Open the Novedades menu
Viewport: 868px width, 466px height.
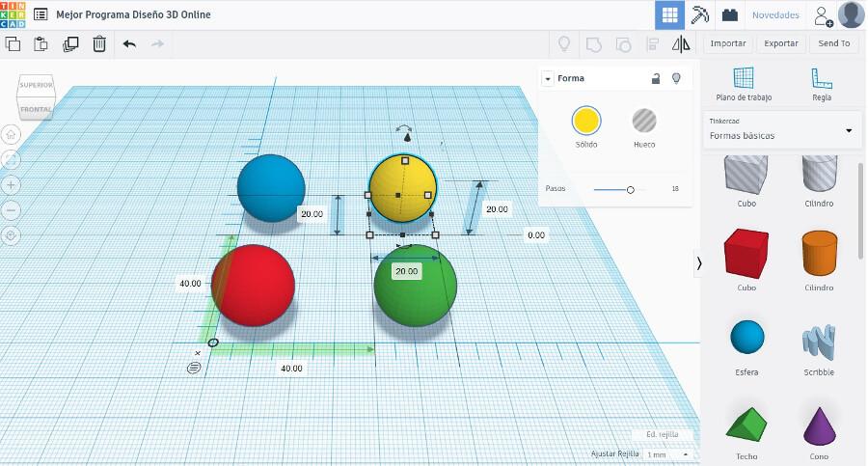[775, 15]
